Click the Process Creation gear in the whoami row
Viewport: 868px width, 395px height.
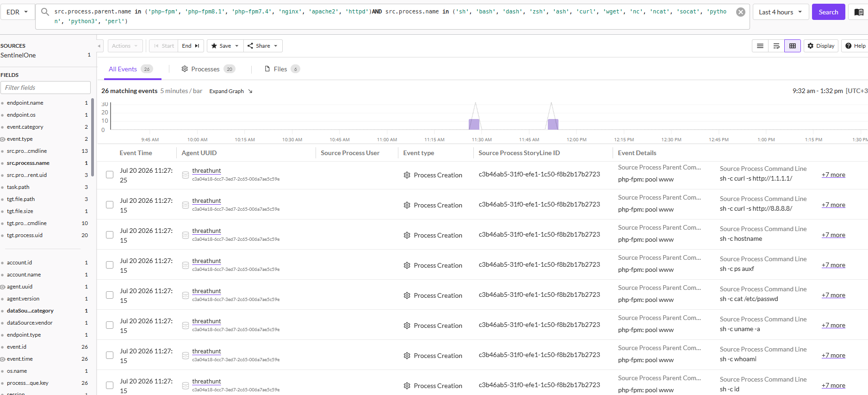(x=407, y=356)
